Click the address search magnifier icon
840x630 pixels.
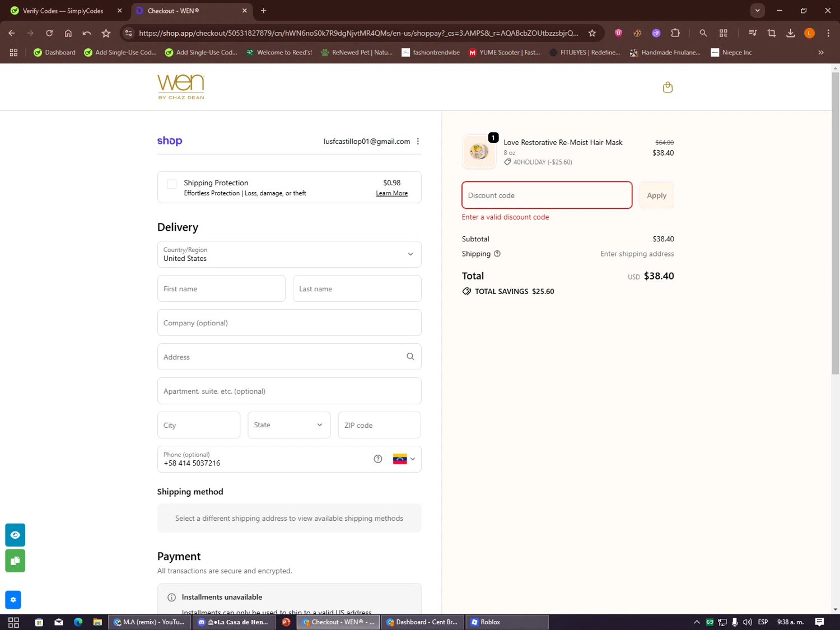tap(410, 357)
